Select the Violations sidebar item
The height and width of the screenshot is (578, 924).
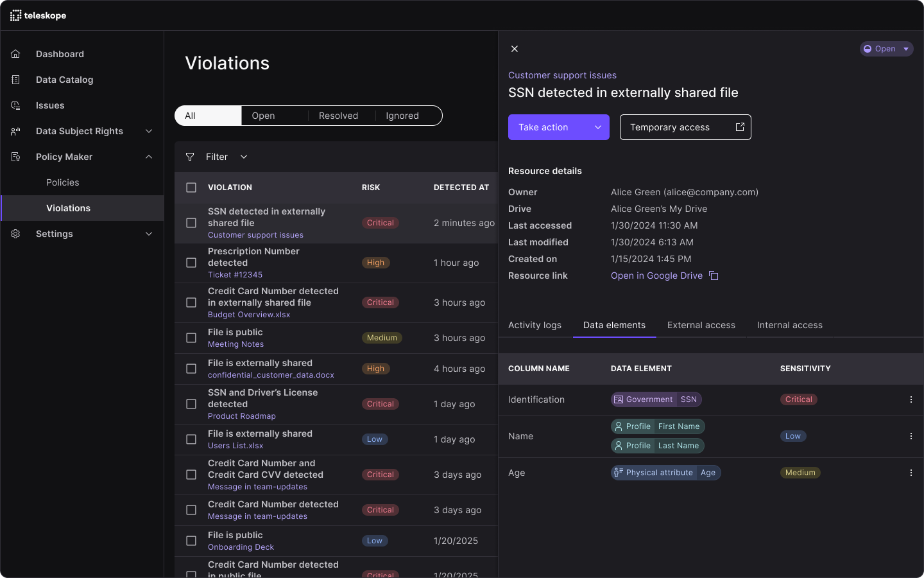[82, 208]
